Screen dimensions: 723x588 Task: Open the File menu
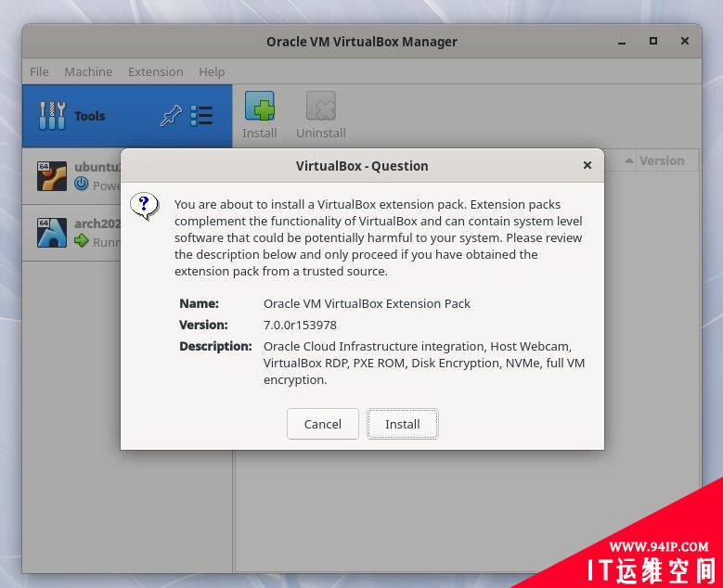point(39,72)
